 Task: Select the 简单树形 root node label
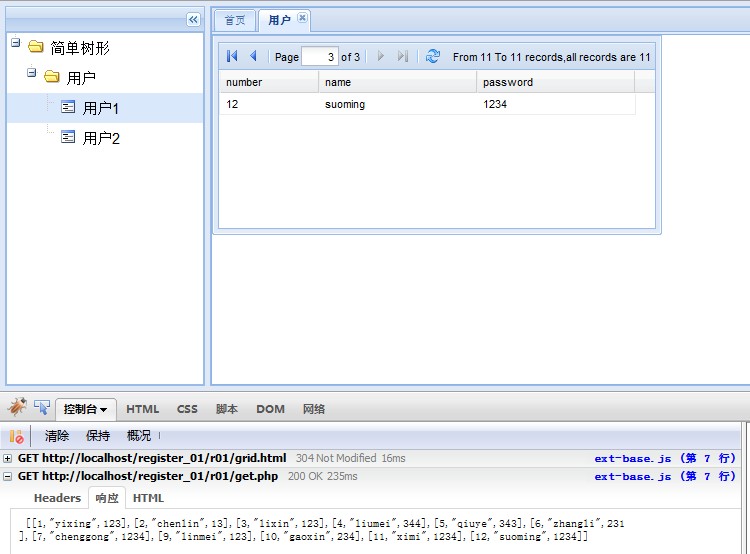(80, 48)
